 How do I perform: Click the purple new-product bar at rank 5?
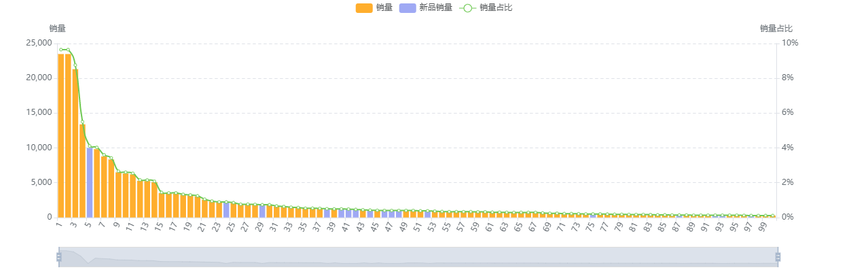90,182
